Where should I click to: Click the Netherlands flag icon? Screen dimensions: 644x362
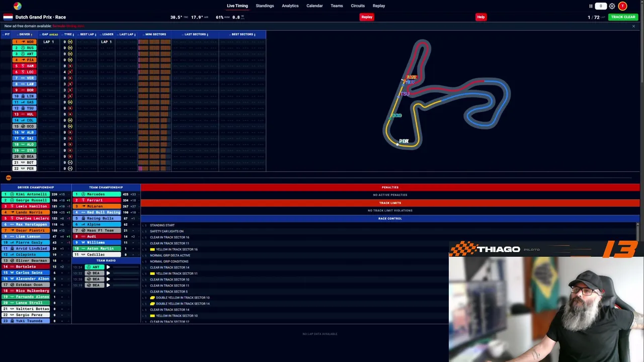tap(8, 17)
